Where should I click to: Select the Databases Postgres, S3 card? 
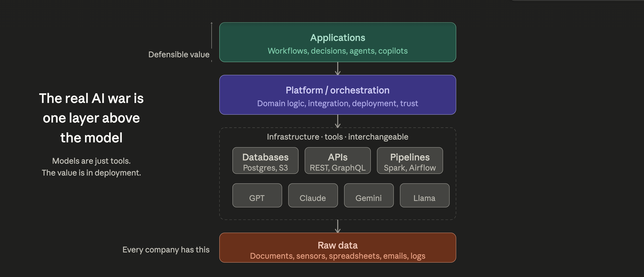[x=265, y=161]
